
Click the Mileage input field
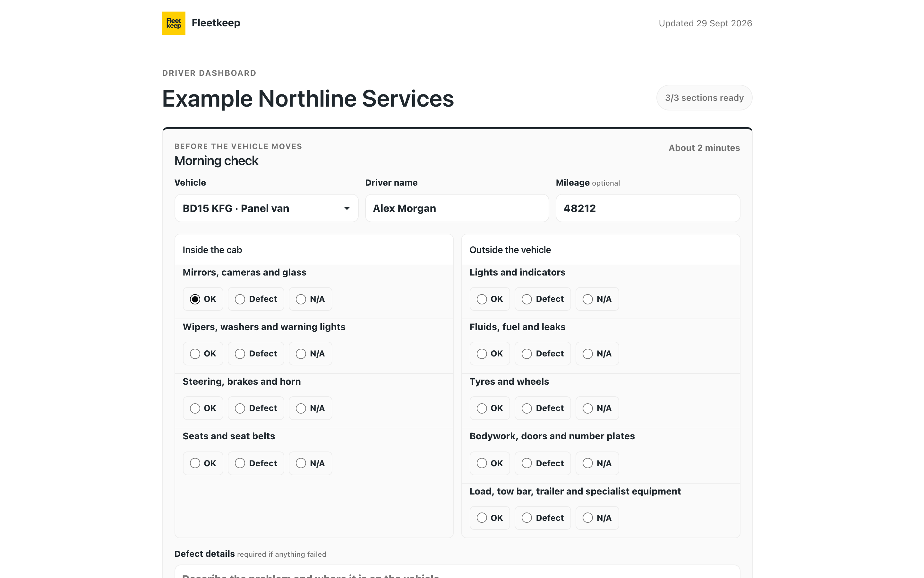click(647, 208)
